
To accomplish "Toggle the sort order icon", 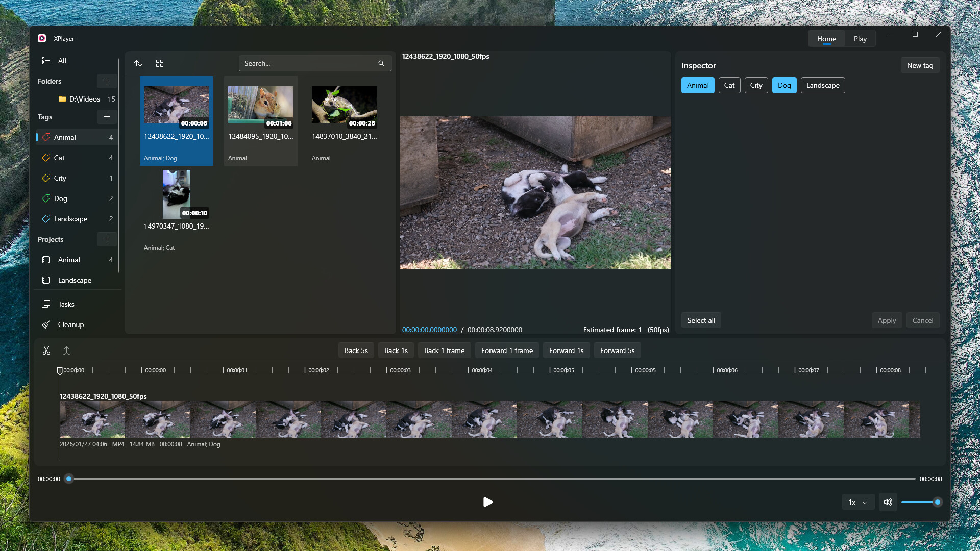I will [x=138, y=63].
